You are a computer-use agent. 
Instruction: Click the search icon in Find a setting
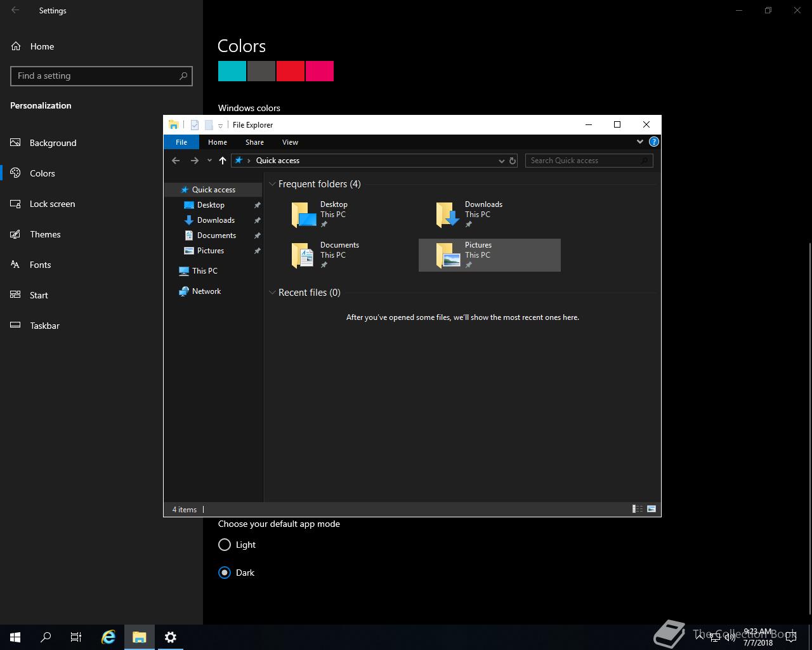pyautogui.click(x=183, y=76)
